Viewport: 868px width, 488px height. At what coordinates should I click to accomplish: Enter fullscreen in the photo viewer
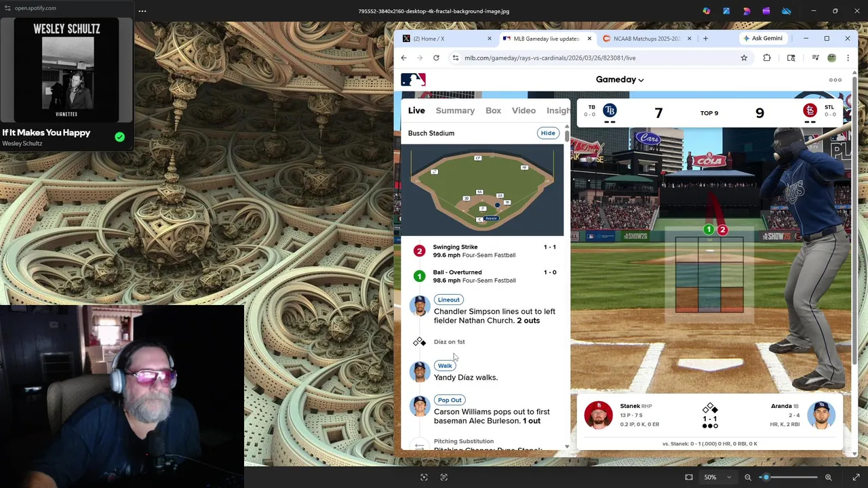[x=856, y=477]
